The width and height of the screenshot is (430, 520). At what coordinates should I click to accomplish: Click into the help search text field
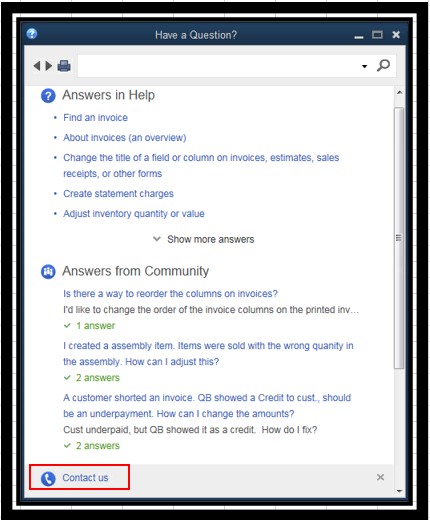click(x=218, y=66)
